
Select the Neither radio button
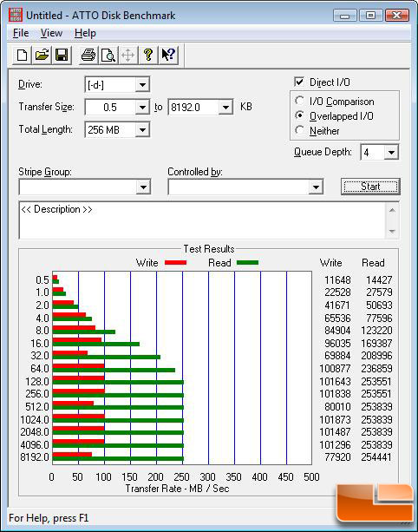(299, 130)
